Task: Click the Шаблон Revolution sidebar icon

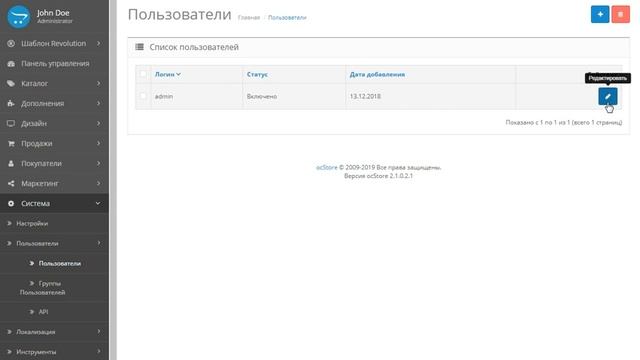Action: click(11, 43)
